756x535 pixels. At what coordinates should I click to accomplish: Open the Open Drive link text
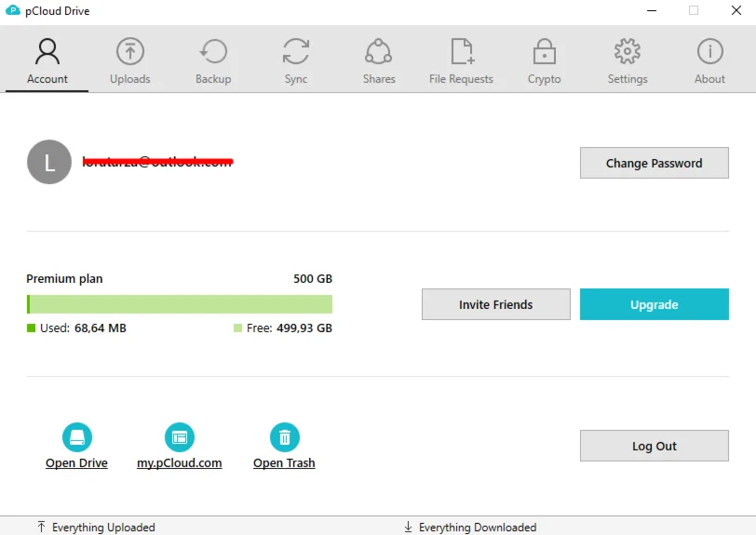(76, 462)
